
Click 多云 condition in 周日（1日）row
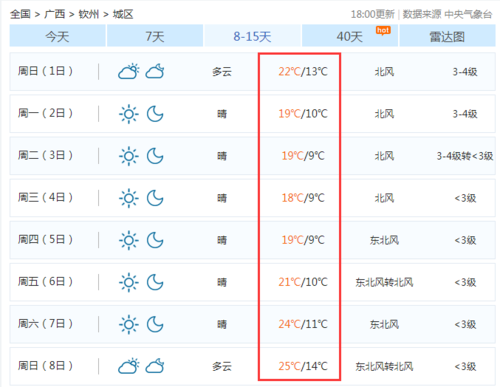coord(222,72)
